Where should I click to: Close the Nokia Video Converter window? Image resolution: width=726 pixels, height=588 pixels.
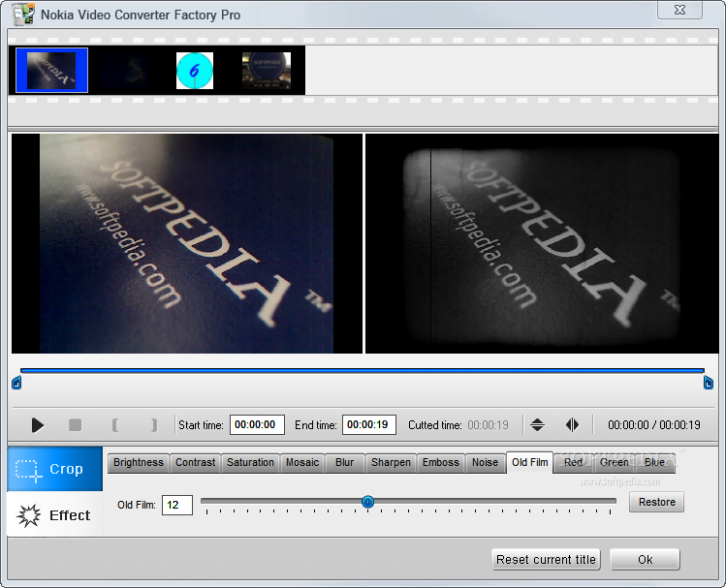point(679,10)
